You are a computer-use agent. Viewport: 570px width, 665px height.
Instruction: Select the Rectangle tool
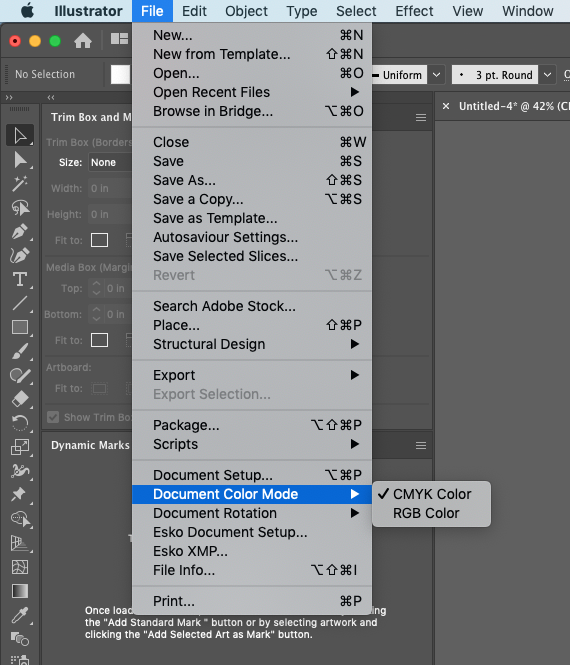tap(20, 327)
